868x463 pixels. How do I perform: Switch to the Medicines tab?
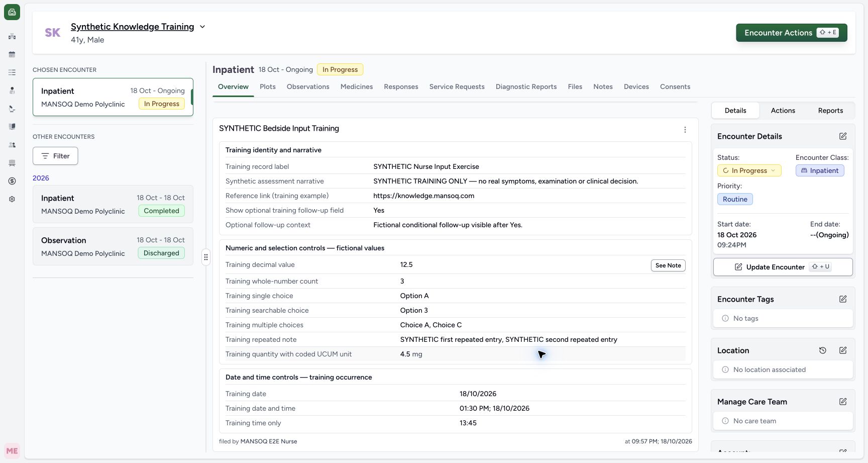(x=357, y=86)
